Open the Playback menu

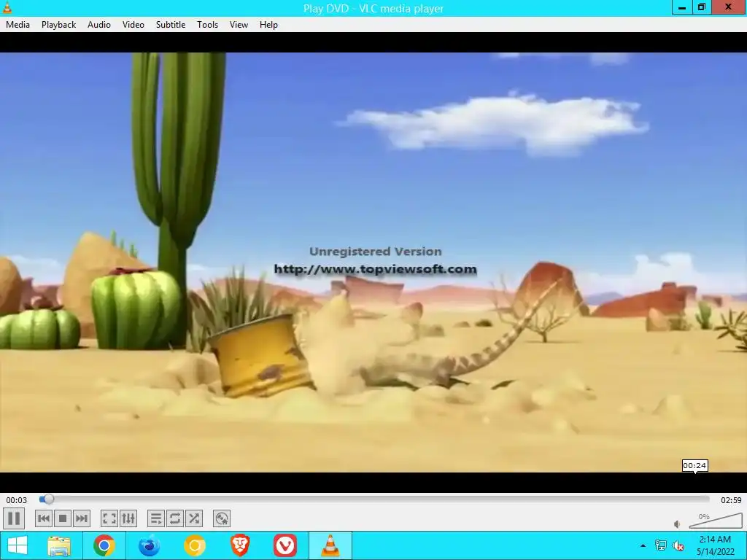pos(58,25)
